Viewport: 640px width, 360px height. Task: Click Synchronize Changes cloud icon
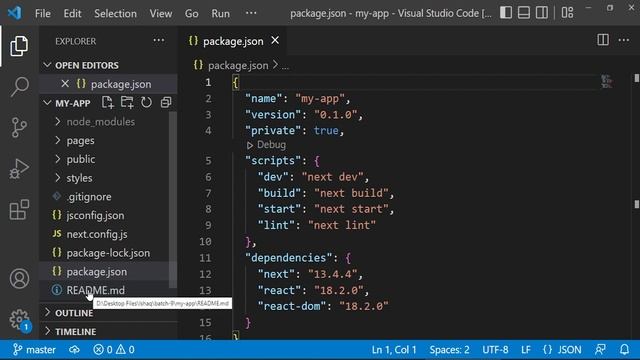74,350
